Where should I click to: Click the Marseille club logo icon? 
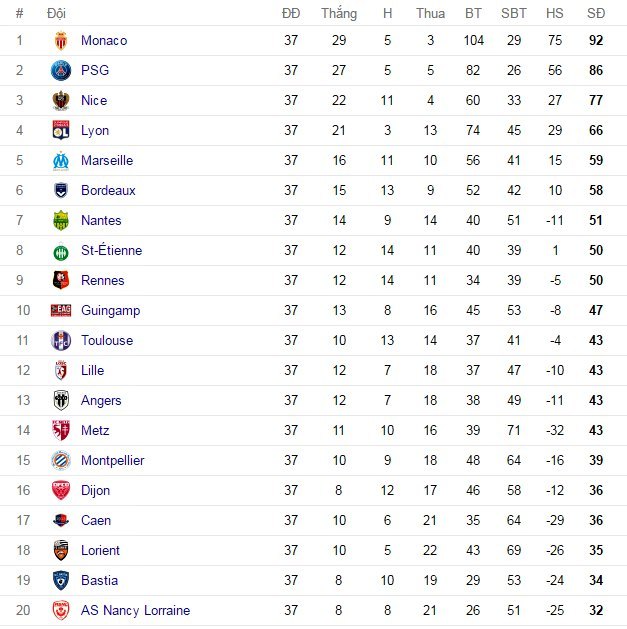[61, 161]
